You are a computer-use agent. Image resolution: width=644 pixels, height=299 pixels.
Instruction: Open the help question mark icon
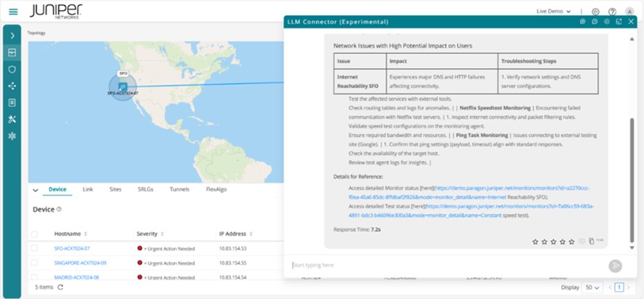coord(612,12)
